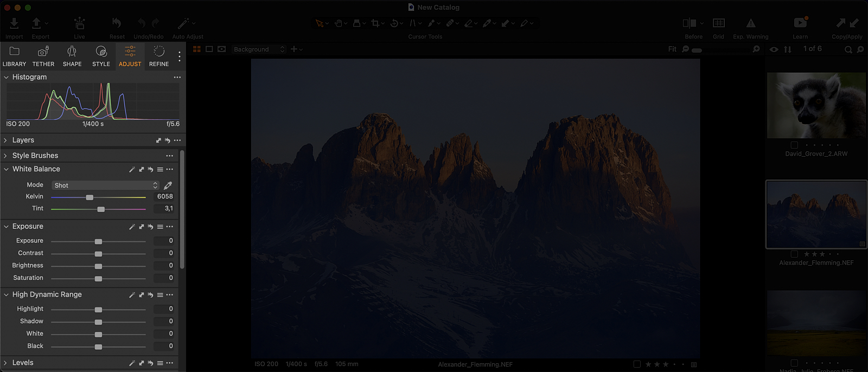Switch viewer to single-image mode

pyautogui.click(x=209, y=49)
